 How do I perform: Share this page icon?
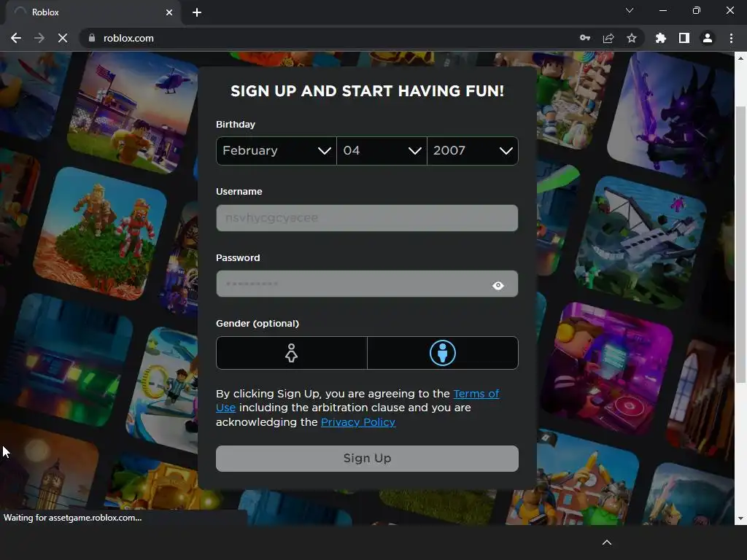[x=608, y=38]
